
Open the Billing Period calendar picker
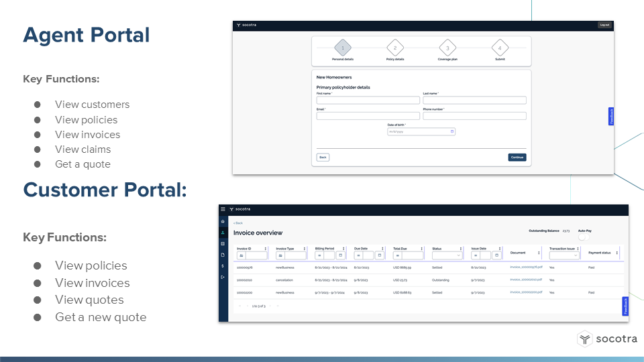[x=341, y=255]
